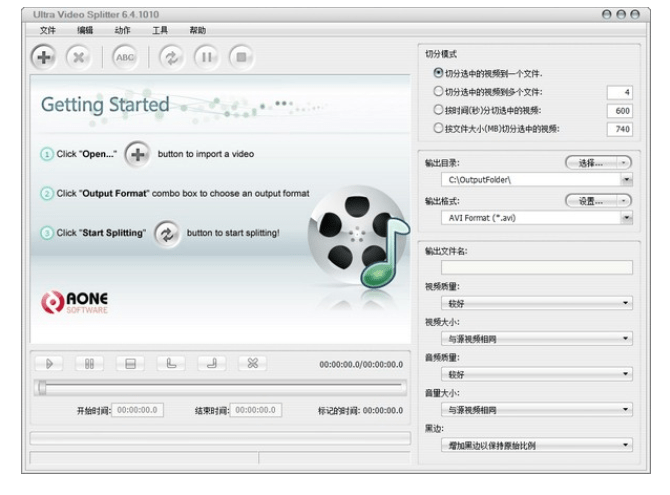Click the file size field showing 740
The image size is (670, 495).
point(620,129)
